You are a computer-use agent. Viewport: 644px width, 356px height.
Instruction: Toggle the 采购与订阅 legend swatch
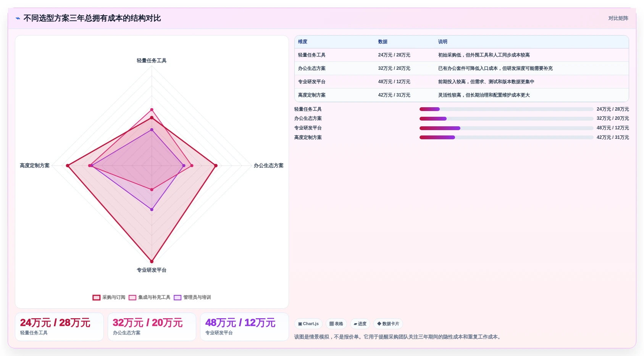[x=97, y=298]
